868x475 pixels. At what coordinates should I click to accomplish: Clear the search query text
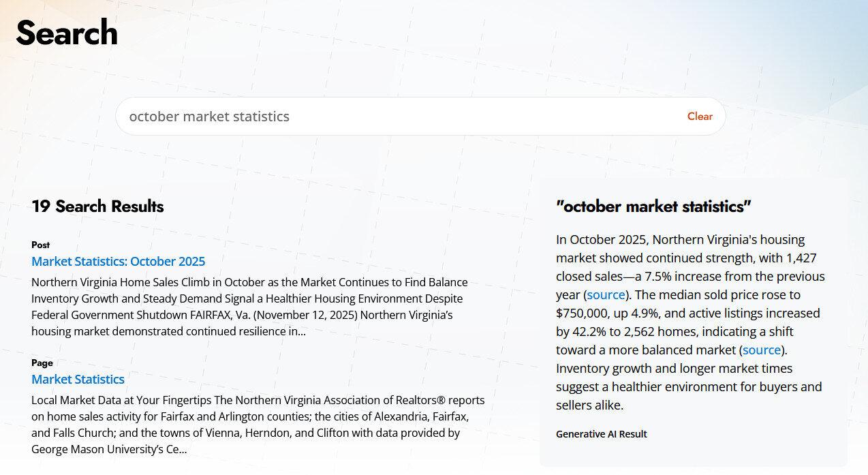pos(700,116)
